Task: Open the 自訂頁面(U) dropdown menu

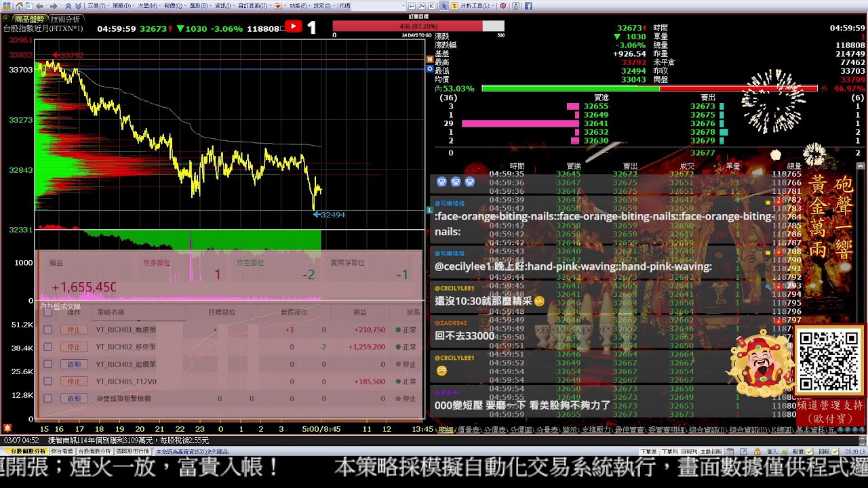Action: point(254,5)
